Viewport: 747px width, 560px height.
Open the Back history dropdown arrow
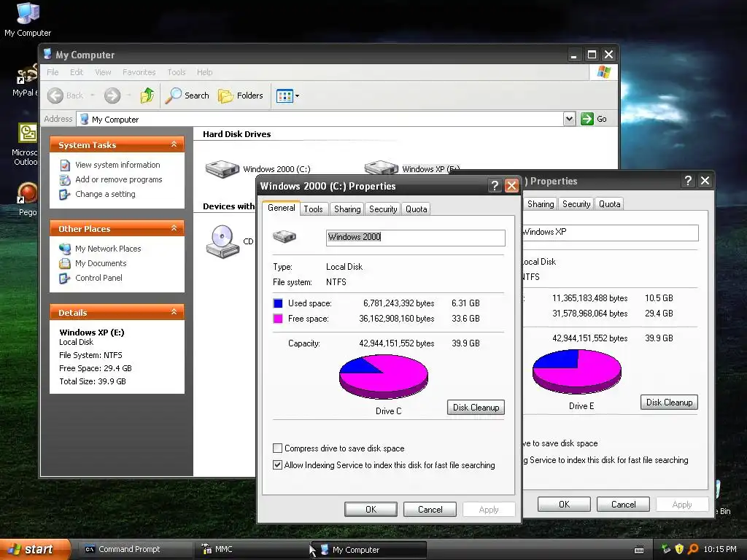tap(93, 96)
